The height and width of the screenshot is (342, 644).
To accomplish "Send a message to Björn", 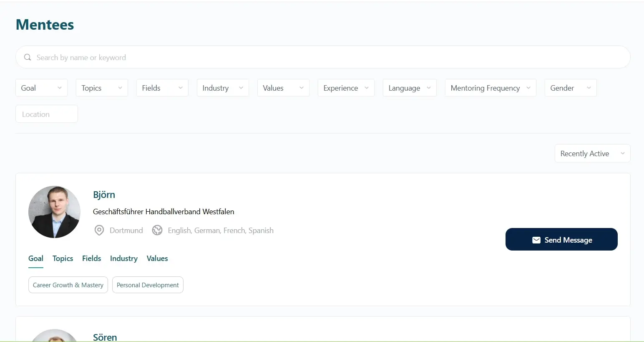I will (561, 239).
